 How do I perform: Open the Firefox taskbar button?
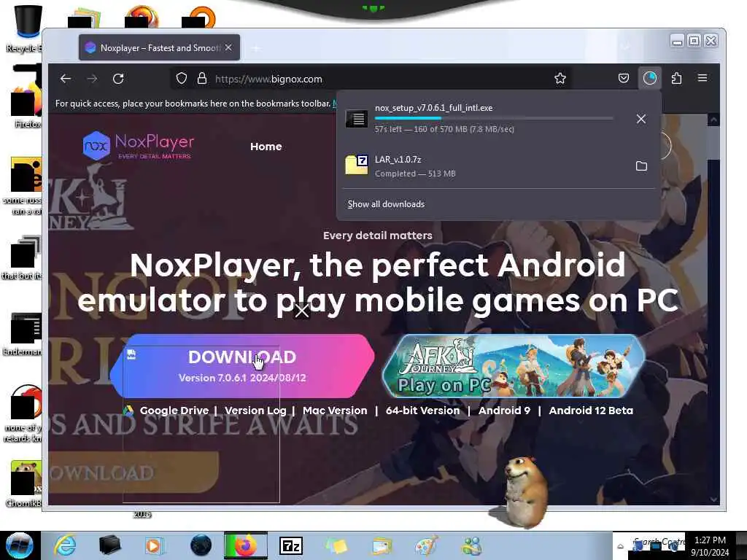[246, 545]
